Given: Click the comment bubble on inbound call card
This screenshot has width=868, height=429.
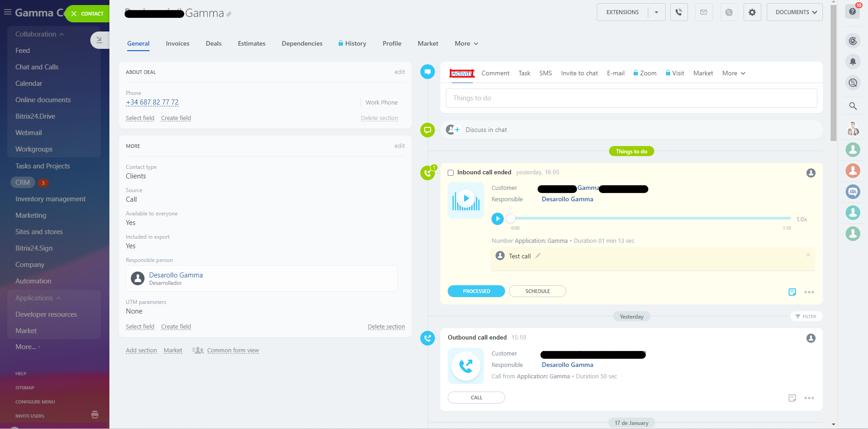Looking at the screenshot, I should click(x=792, y=292).
